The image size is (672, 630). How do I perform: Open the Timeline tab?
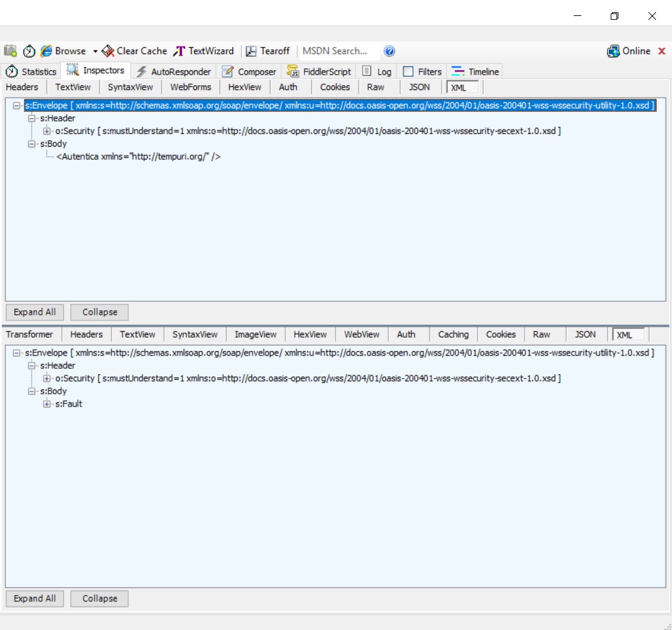click(x=475, y=71)
